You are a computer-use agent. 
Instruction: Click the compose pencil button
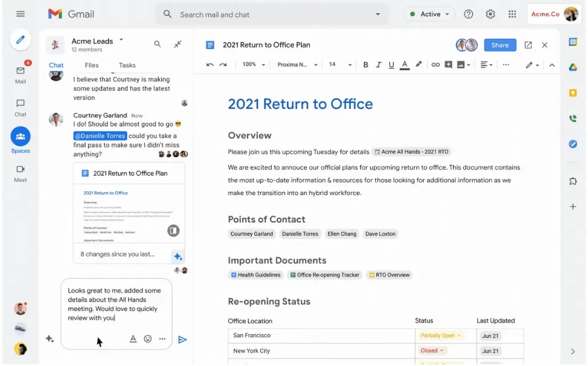coord(21,39)
